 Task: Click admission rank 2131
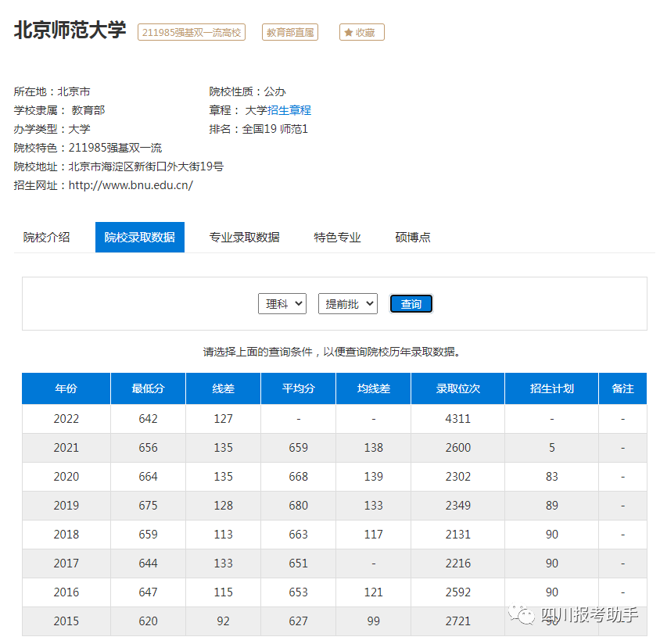tap(458, 535)
